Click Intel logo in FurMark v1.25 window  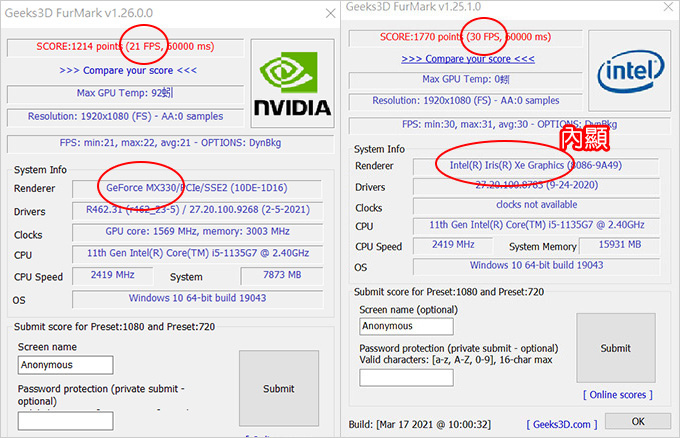click(x=630, y=71)
